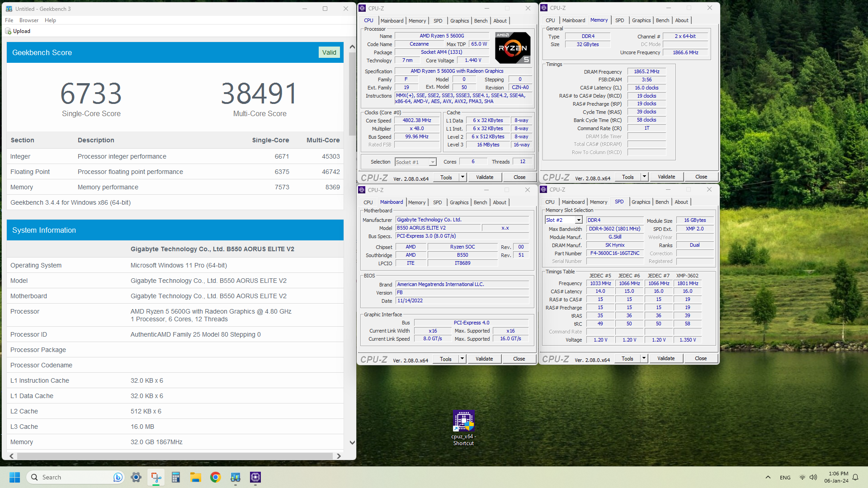Click Geekbench scroll up arrow
The height and width of the screenshot is (488, 868).
[x=352, y=47]
